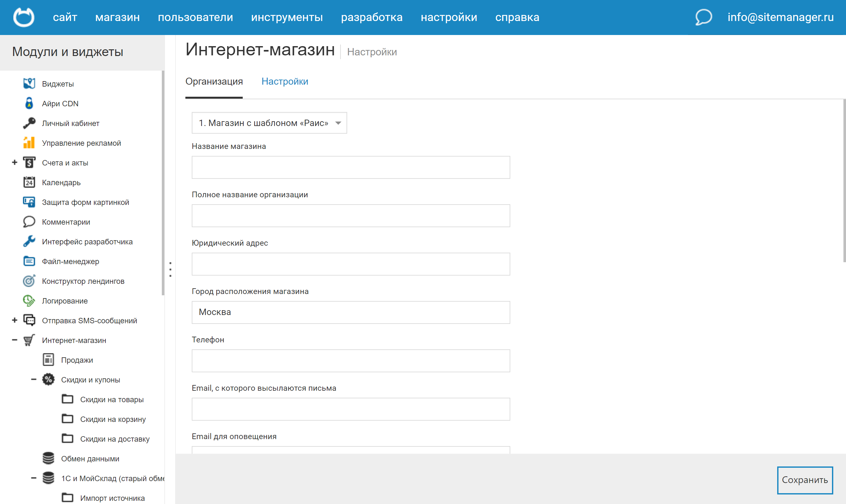Select the Логирование clock icon
This screenshot has width=846, height=504.
29,301
